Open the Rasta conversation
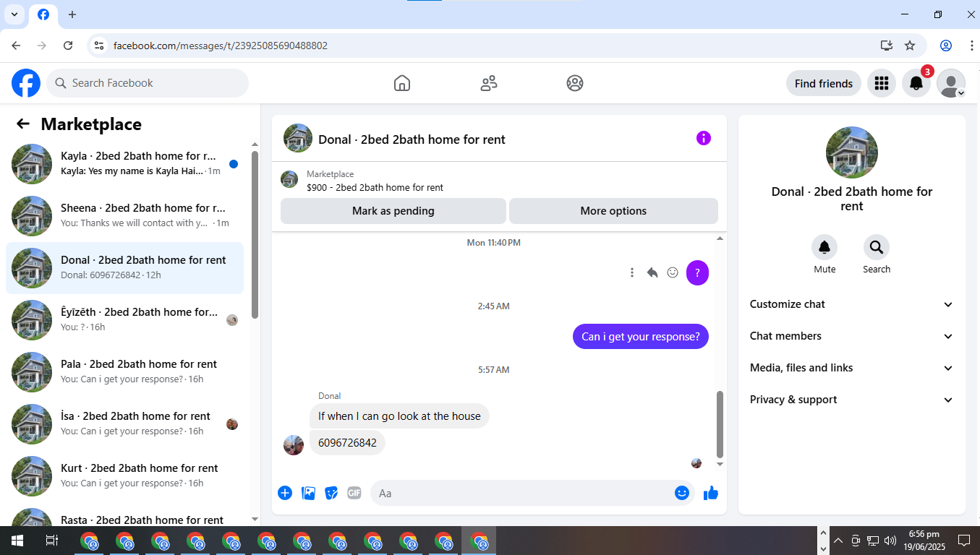Viewport: 980px width, 555px height. [x=124, y=515]
